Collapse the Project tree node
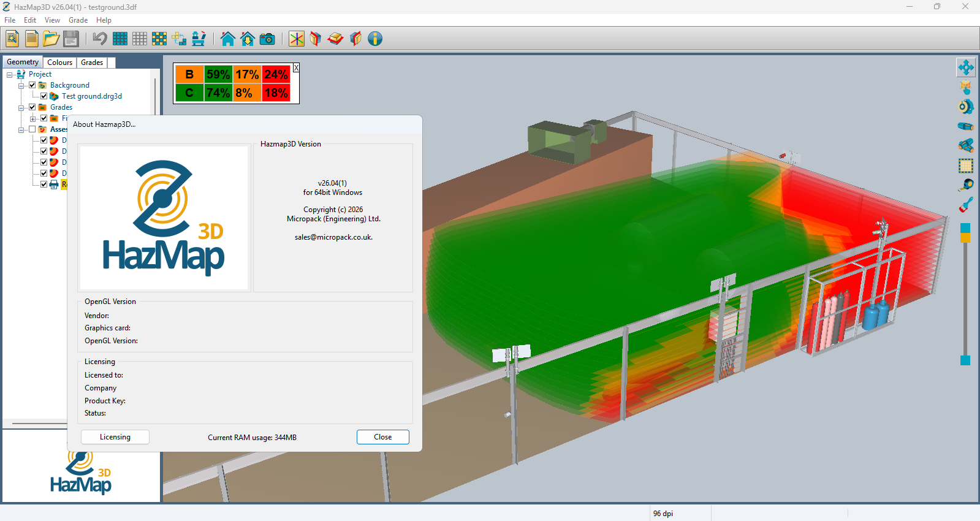980x521 pixels. pos(10,74)
